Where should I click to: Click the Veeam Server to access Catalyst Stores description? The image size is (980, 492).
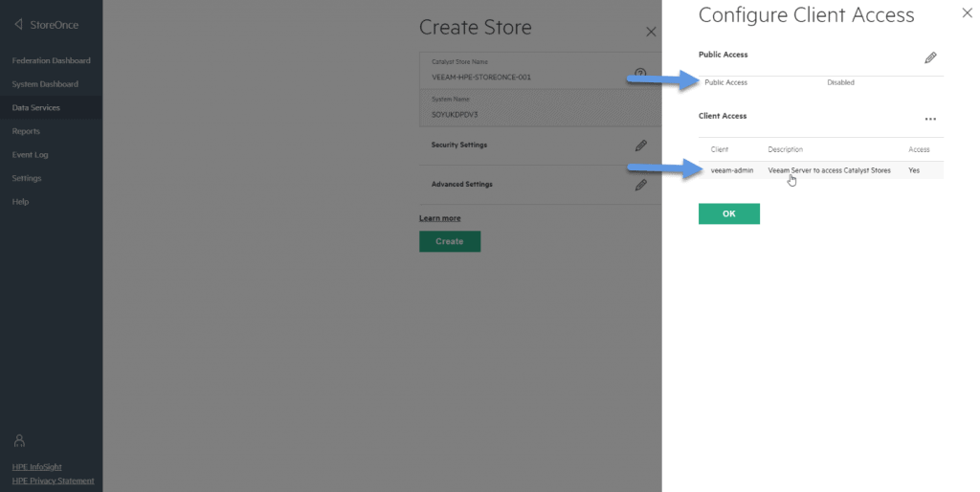pos(829,170)
